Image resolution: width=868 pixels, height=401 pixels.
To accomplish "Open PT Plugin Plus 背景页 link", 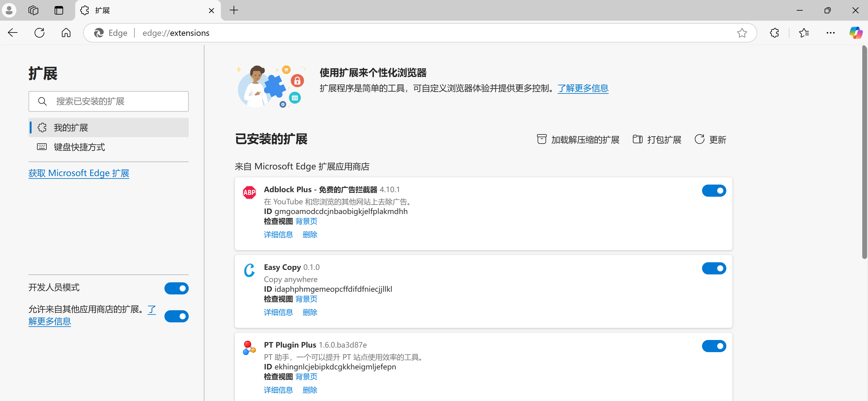I will point(306,377).
